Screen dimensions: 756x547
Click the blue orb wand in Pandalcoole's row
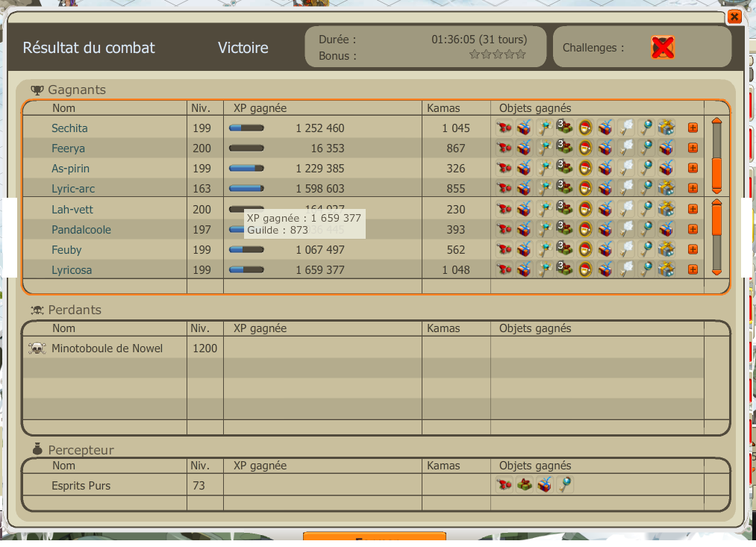pos(646,229)
